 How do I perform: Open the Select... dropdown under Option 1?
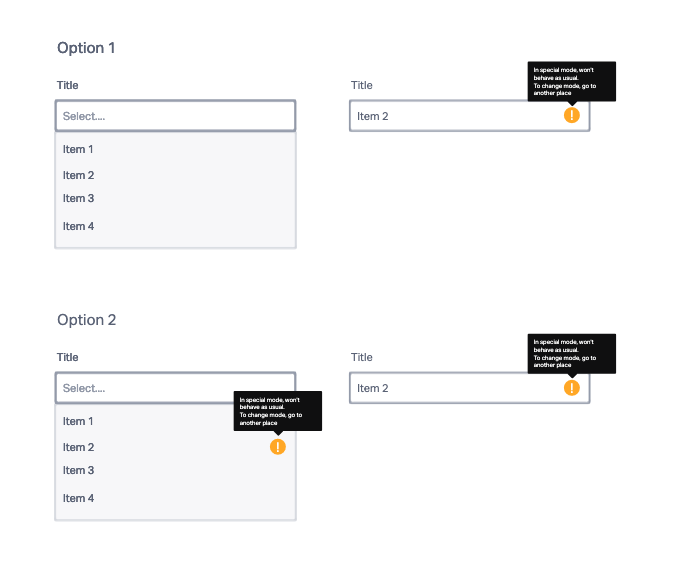[175, 116]
